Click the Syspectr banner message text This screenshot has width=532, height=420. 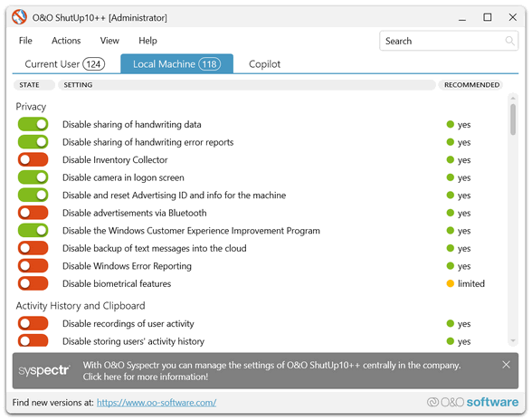pyautogui.click(x=271, y=371)
